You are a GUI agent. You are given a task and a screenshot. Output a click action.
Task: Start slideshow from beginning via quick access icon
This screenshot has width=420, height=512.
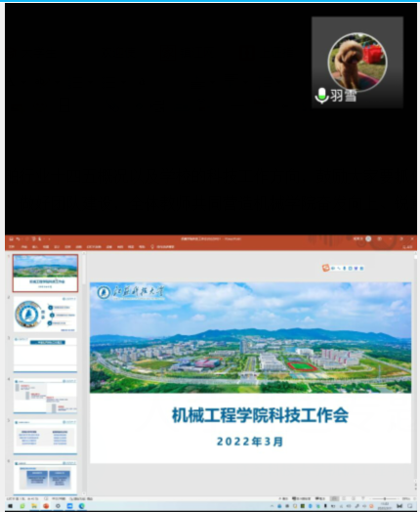pos(33,238)
